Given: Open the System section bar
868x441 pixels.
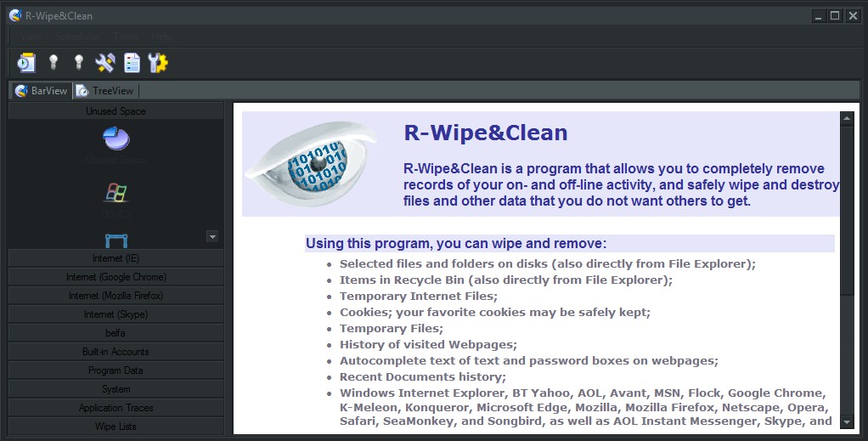Looking at the screenshot, I should [116, 389].
